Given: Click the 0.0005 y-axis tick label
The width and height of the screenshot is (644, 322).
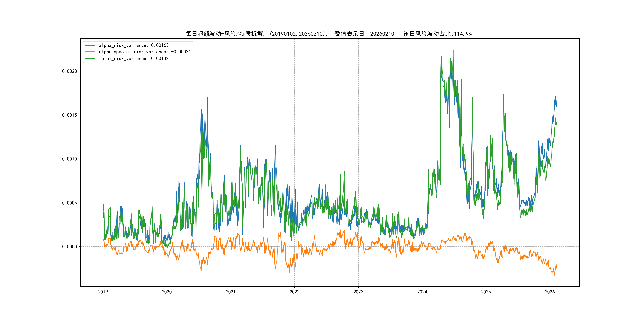Looking at the screenshot, I should [70, 203].
